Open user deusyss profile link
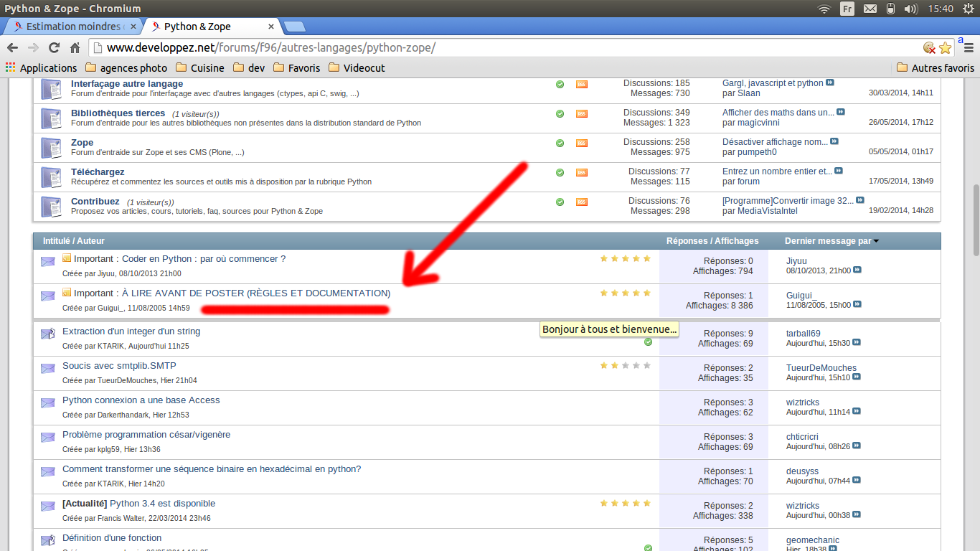 click(802, 471)
